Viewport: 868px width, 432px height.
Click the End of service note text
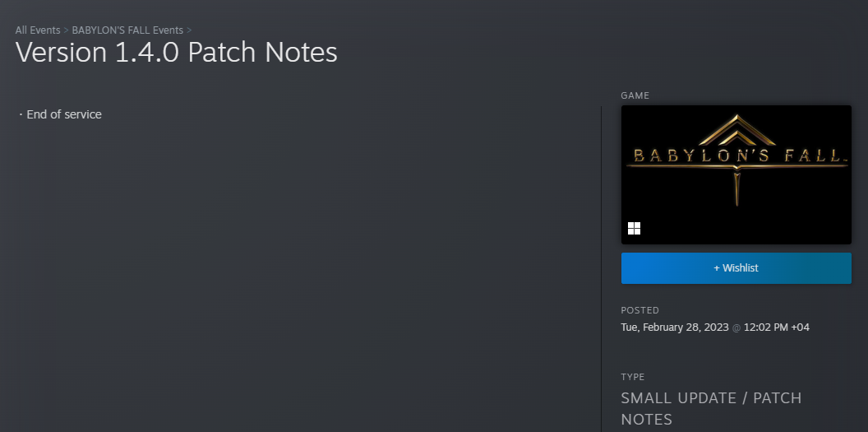[x=64, y=114]
